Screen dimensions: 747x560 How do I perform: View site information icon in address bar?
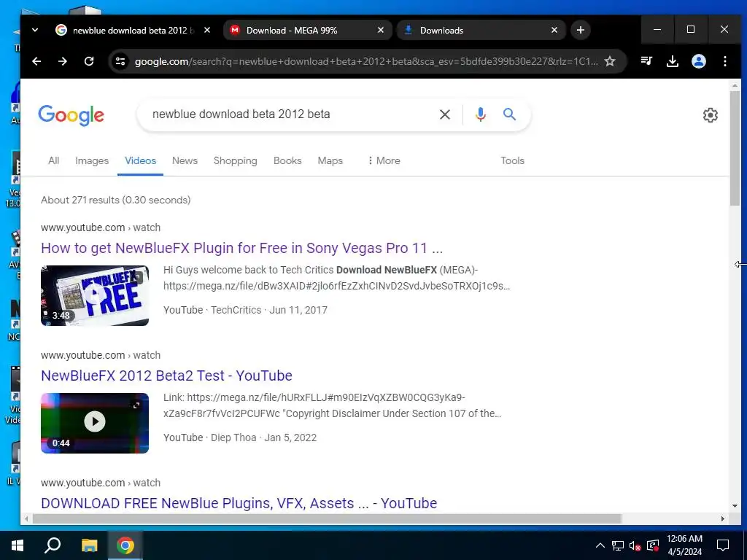[120, 61]
